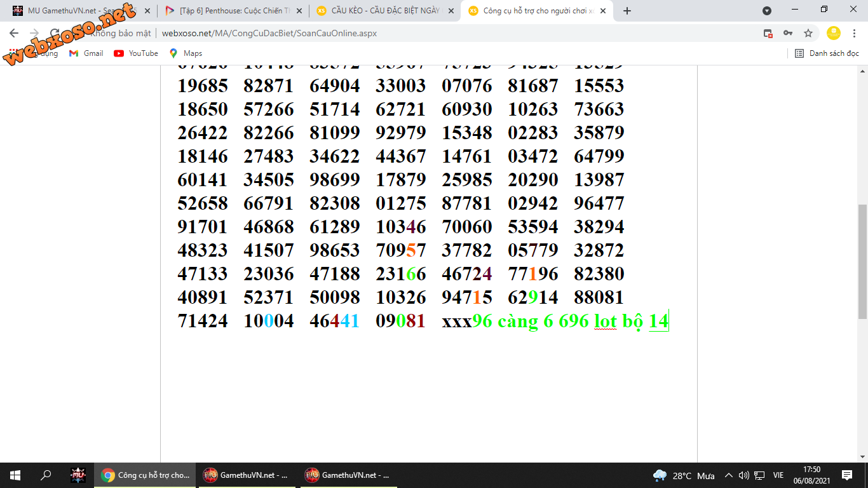Open the Maps bookmark

pyautogui.click(x=186, y=53)
